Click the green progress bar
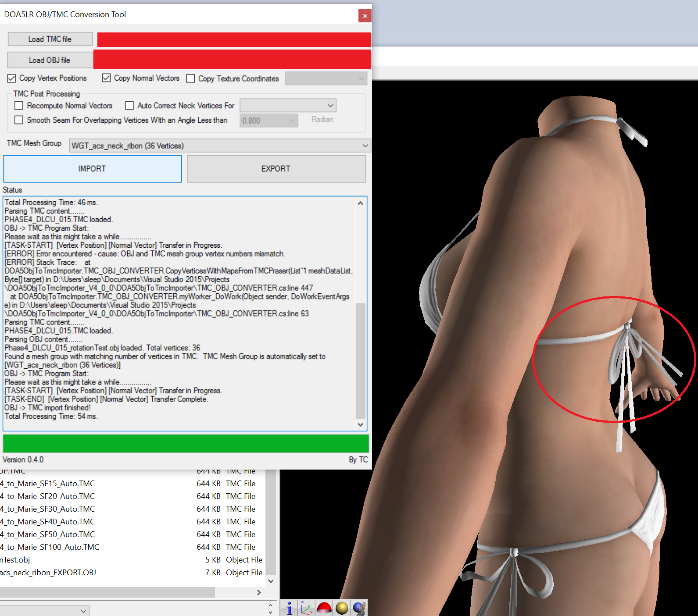The image size is (698, 616). (186, 443)
